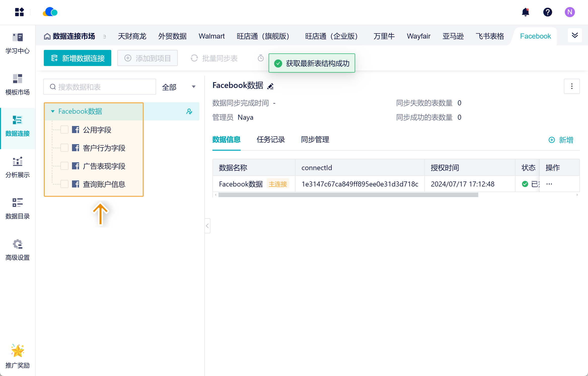
Task: Switch to the 同步管理 tab
Action: click(315, 140)
